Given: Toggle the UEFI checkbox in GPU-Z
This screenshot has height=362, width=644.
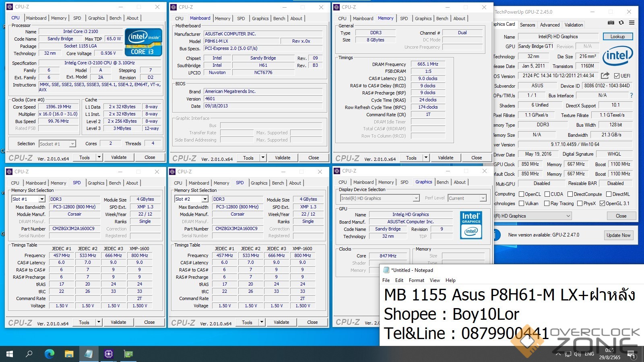Looking at the screenshot, I should pos(617,76).
